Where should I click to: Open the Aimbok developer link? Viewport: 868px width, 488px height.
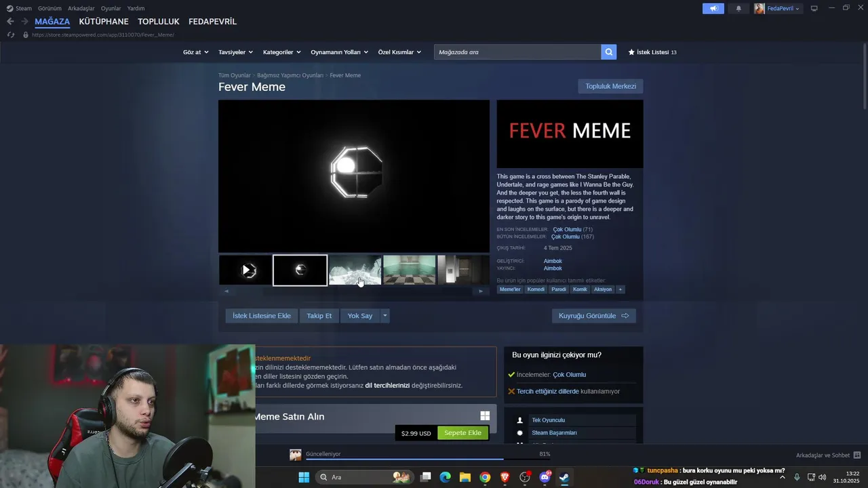point(553,261)
